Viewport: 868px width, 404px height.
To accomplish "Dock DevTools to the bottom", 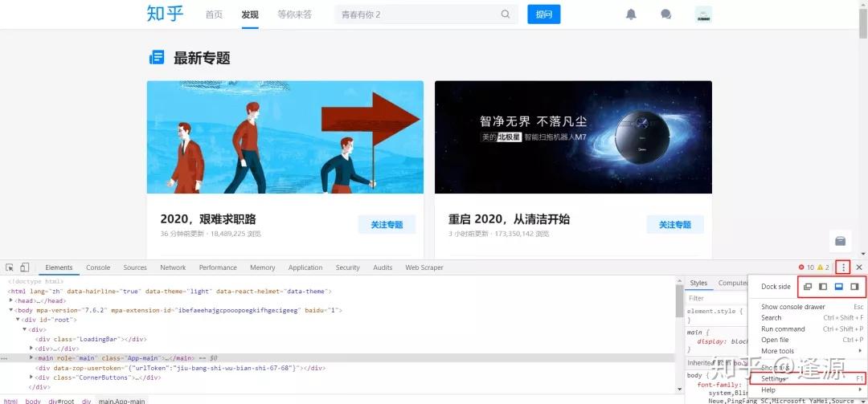I will [x=838, y=287].
